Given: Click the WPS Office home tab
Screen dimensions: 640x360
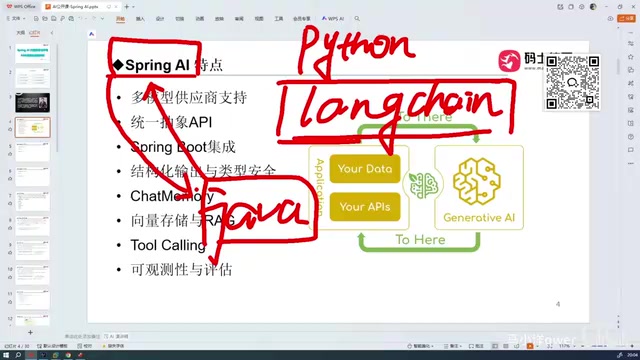Looking at the screenshot, I should (21, 7).
